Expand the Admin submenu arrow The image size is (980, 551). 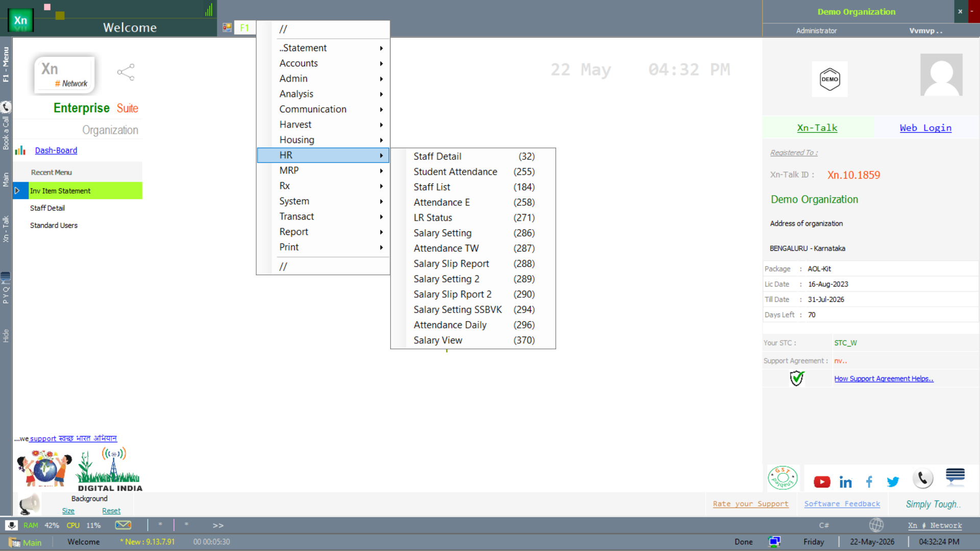pos(381,79)
